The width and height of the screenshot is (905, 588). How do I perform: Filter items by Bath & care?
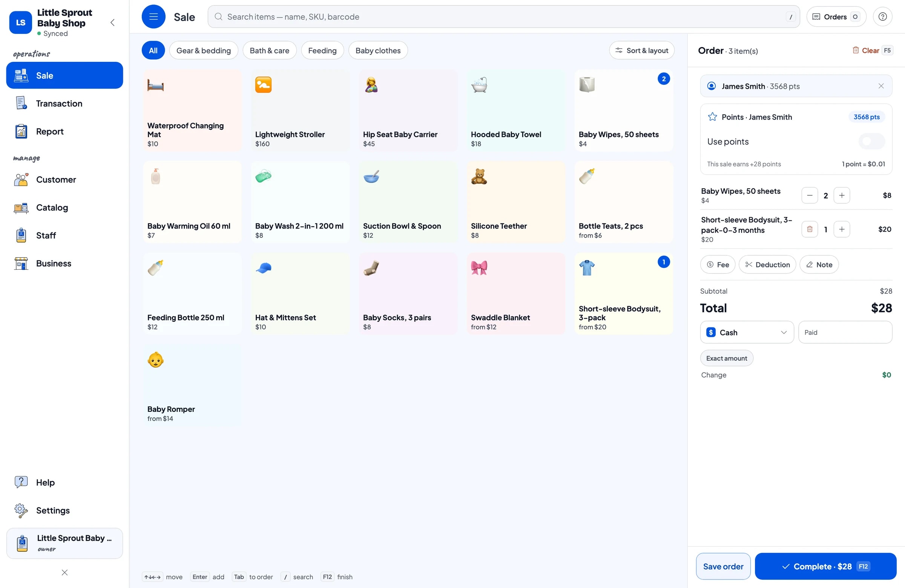point(269,51)
